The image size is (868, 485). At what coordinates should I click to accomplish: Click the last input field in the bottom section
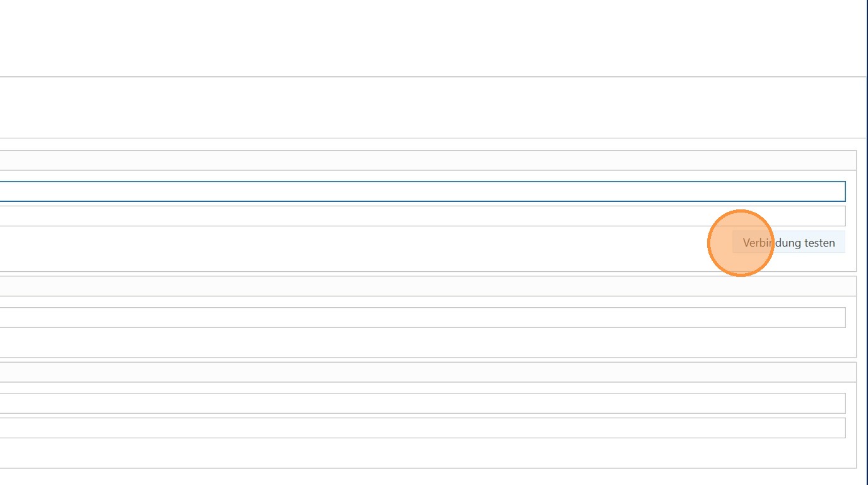pyautogui.click(x=421, y=428)
